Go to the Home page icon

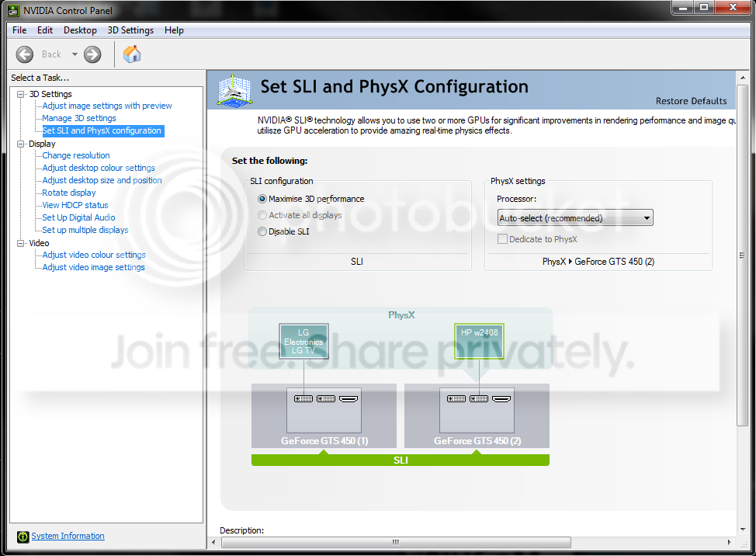(132, 54)
